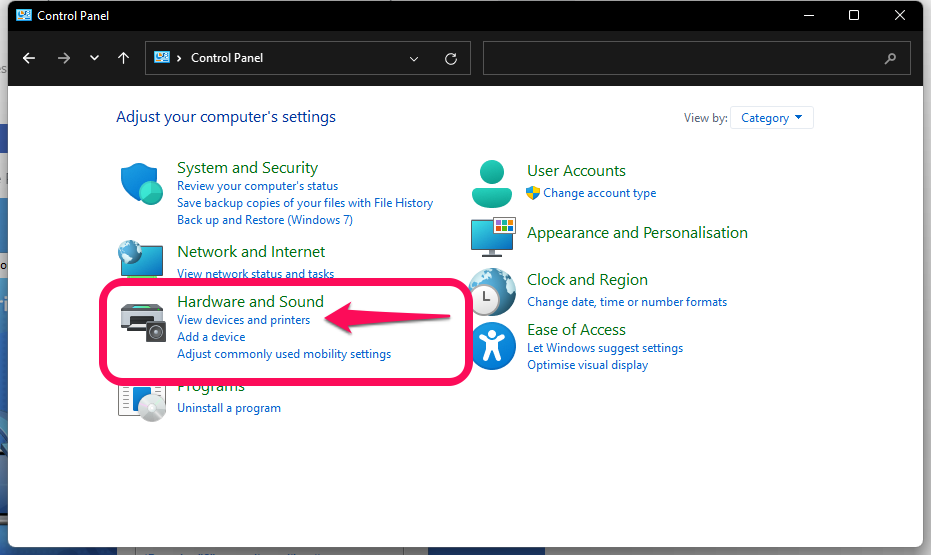Click the Control Panel title bar icon

[24, 15]
